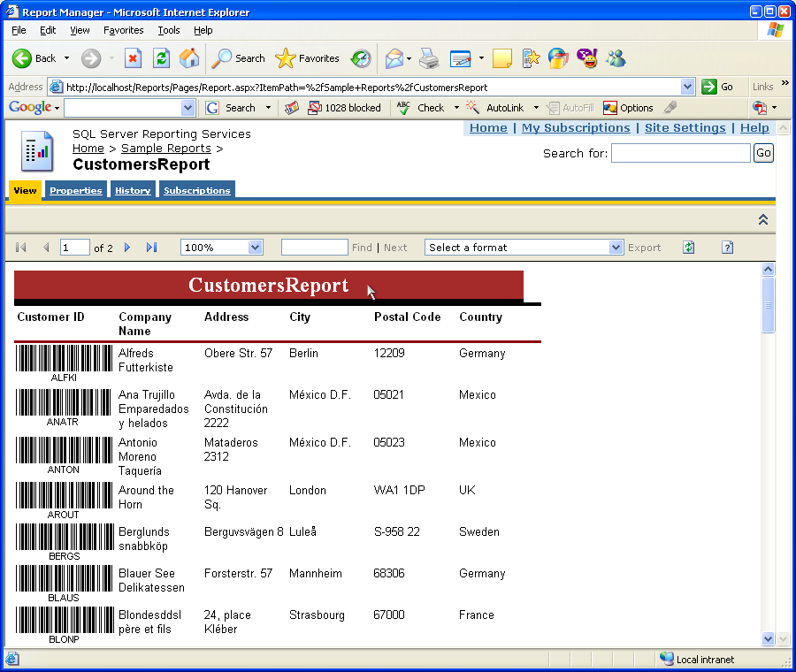Viewport: 796px width, 672px height.
Task: Click the Go button beside Search for
Action: click(762, 153)
